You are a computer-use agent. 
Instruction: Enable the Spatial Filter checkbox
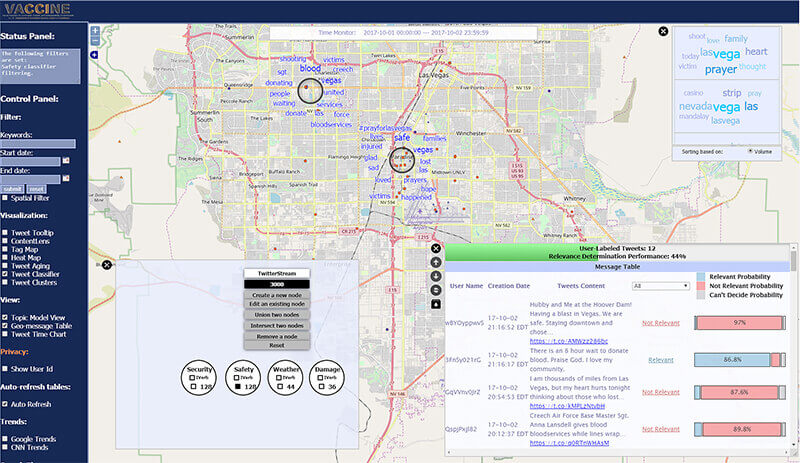tap(5, 198)
